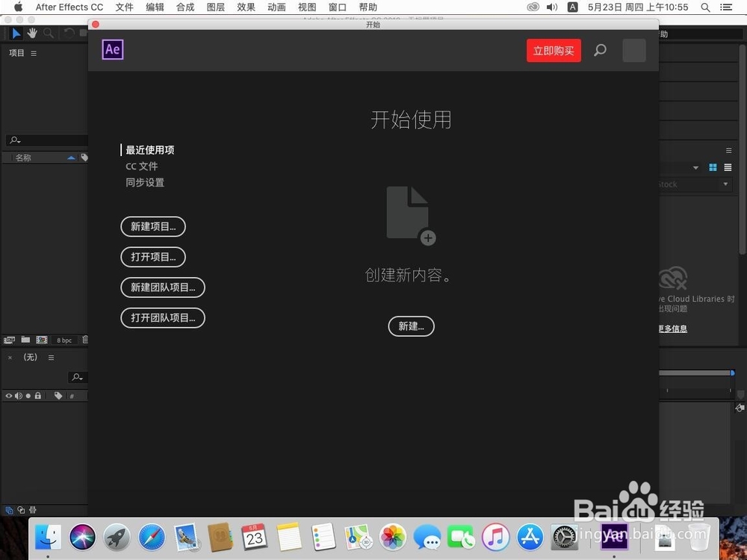Click the volume icon in menu bar
The height and width of the screenshot is (560, 747).
[x=552, y=7]
